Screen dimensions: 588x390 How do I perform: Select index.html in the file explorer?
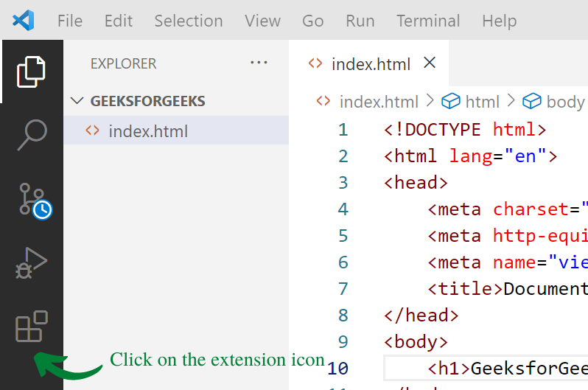pos(147,132)
